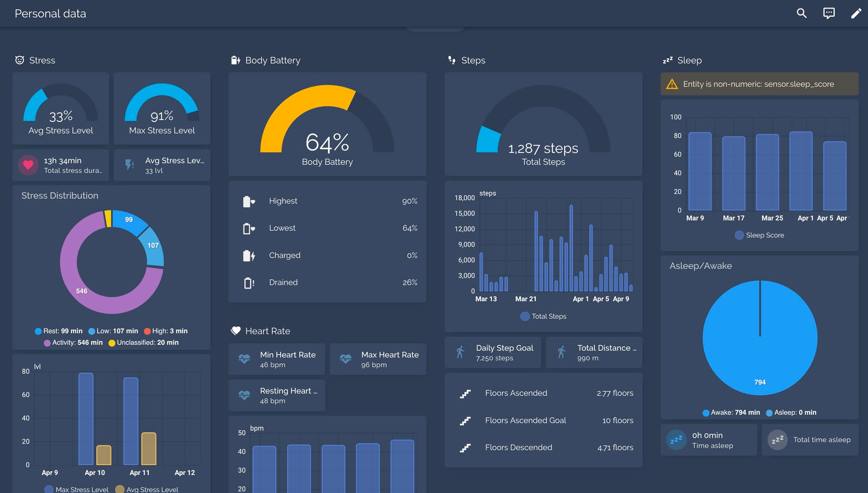Click the Drained battery alert icon
The height and width of the screenshot is (493, 868).
point(249,283)
